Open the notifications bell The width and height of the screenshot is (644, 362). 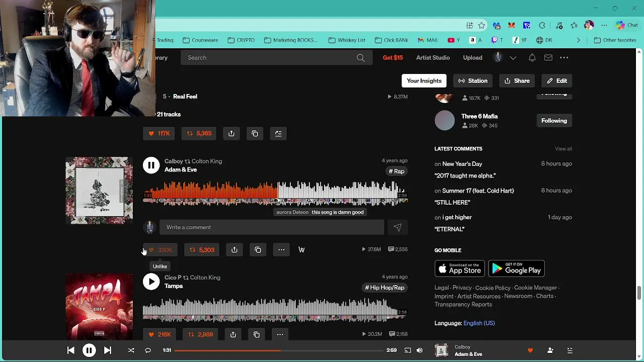pyautogui.click(x=532, y=58)
